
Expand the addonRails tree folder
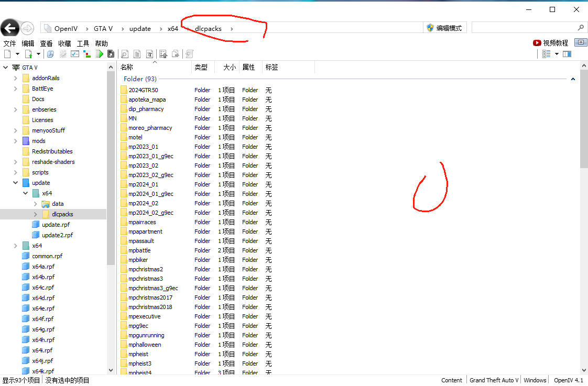15,78
